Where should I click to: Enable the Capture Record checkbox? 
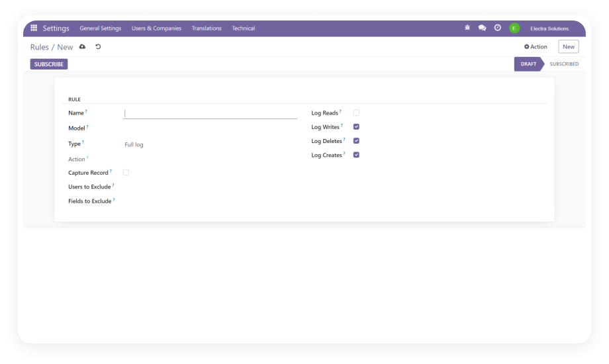point(126,173)
